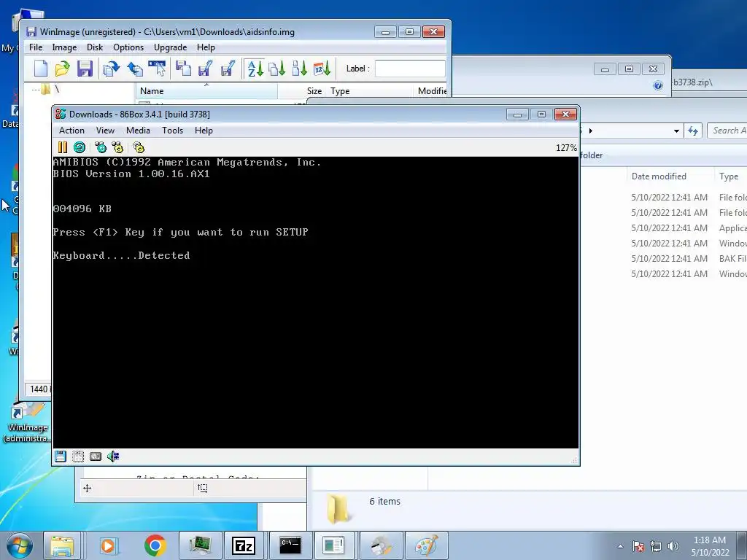Click the volume speaker tray icon
This screenshot has width=747, height=560.
pyautogui.click(x=673, y=546)
